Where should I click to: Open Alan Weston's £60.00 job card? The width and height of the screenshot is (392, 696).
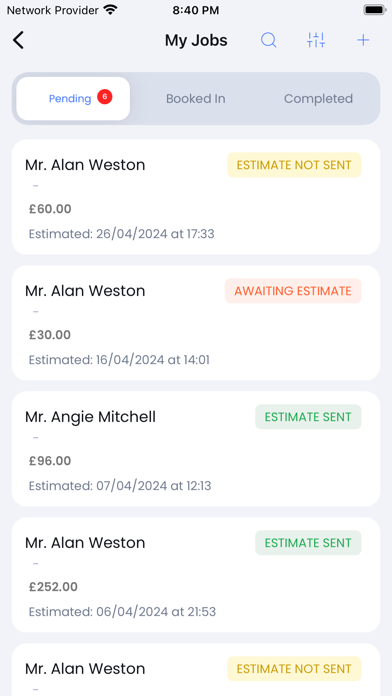[x=196, y=197]
